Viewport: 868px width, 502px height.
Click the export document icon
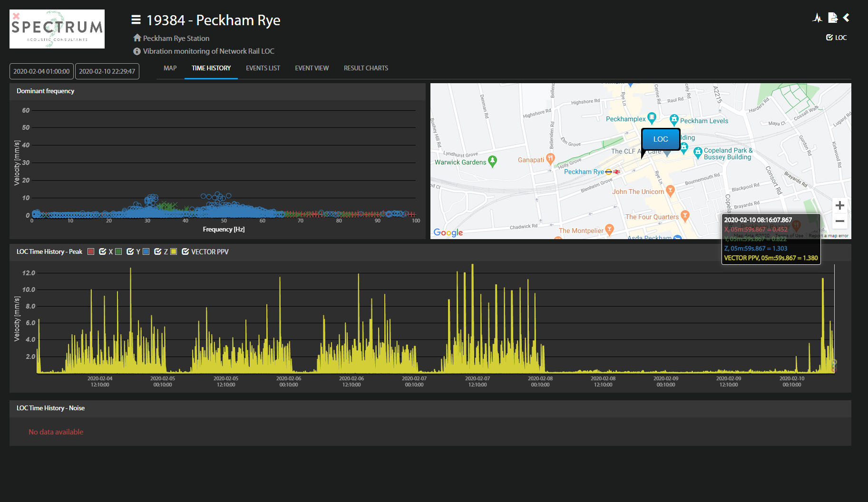tap(832, 18)
